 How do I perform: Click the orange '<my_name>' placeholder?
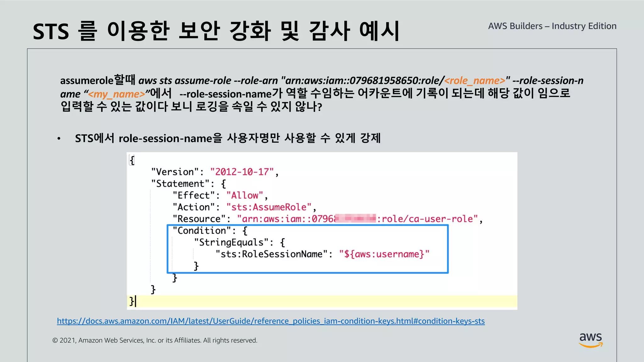coord(116,94)
